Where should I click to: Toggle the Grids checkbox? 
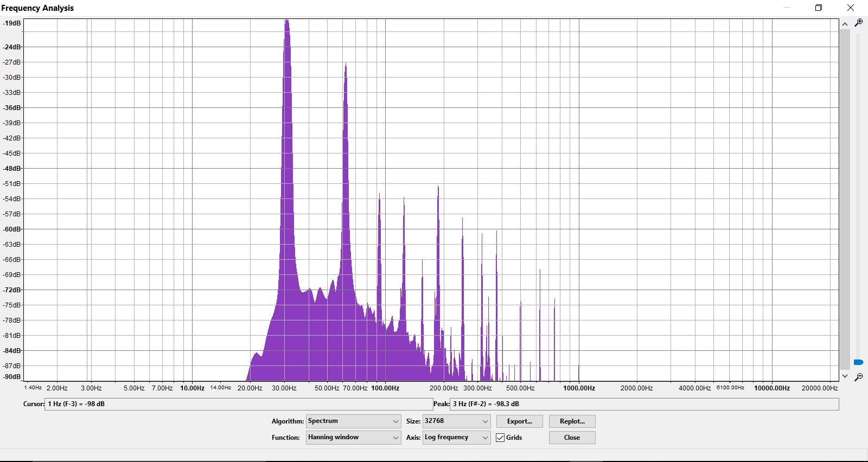pos(500,438)
